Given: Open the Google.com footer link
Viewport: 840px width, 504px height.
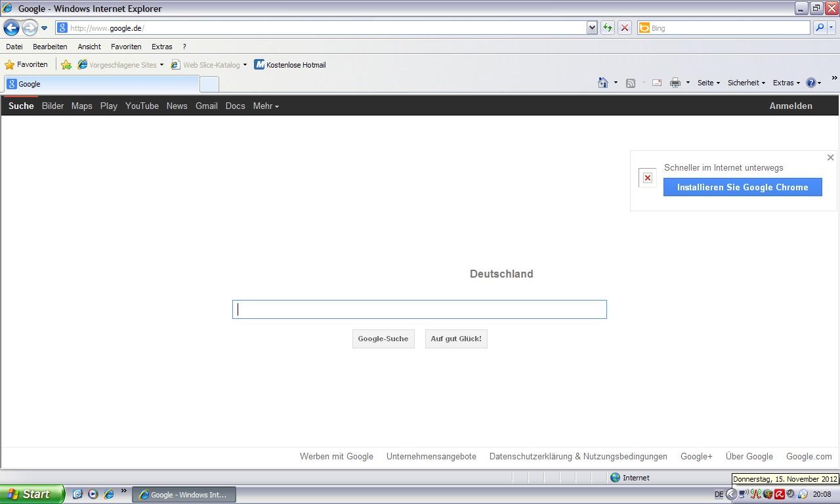Looking at the screenshot, I should (x=808, y=456).
